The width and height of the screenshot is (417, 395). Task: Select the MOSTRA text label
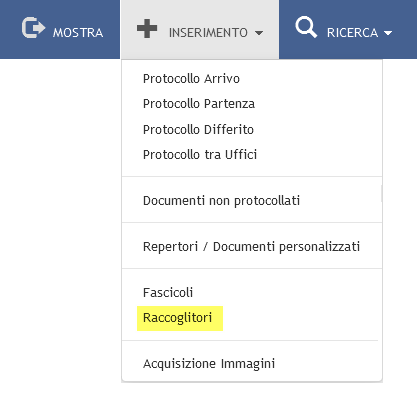(78, 33)
